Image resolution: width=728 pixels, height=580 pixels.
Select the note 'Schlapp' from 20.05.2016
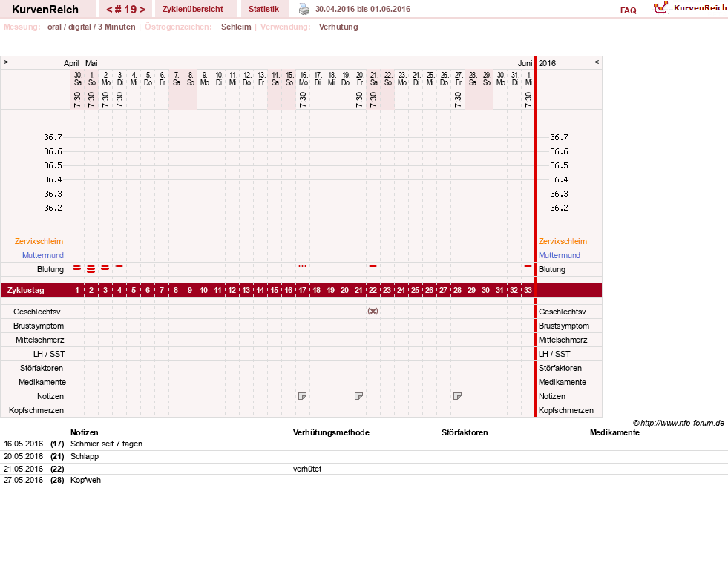tap(85, 457)
